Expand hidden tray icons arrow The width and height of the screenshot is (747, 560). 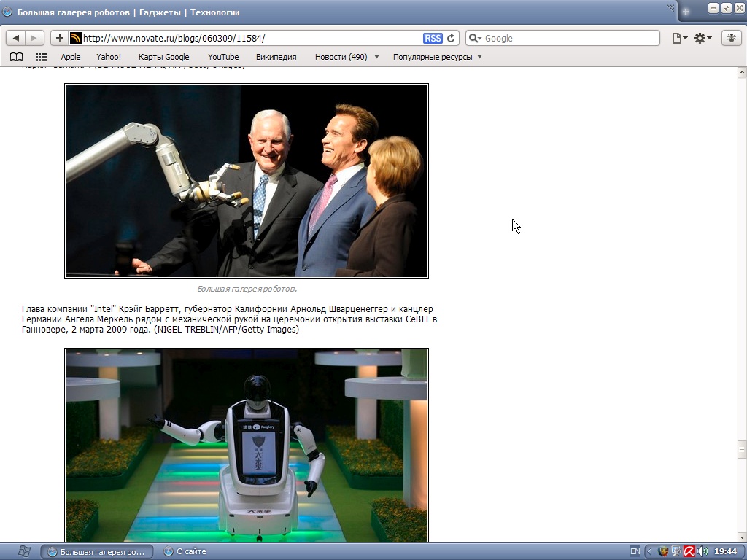[x=649, y=551]
